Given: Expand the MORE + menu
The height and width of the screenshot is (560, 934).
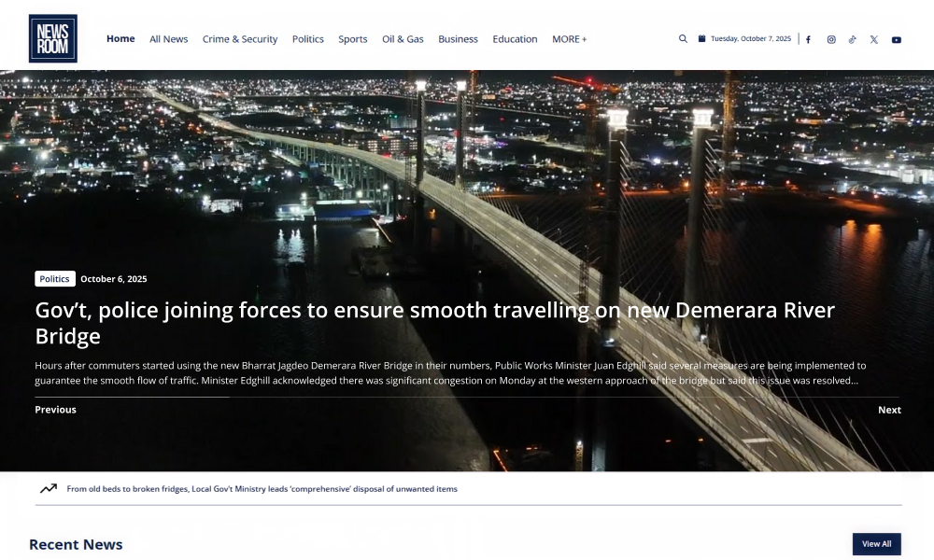Looking at the screenshot, I should click(569, 39).
